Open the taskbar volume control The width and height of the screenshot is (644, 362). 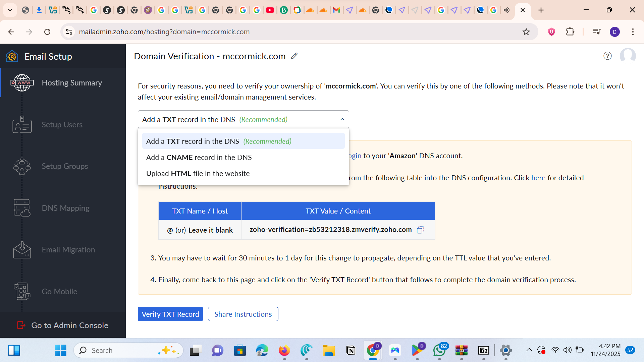(567, 350)
